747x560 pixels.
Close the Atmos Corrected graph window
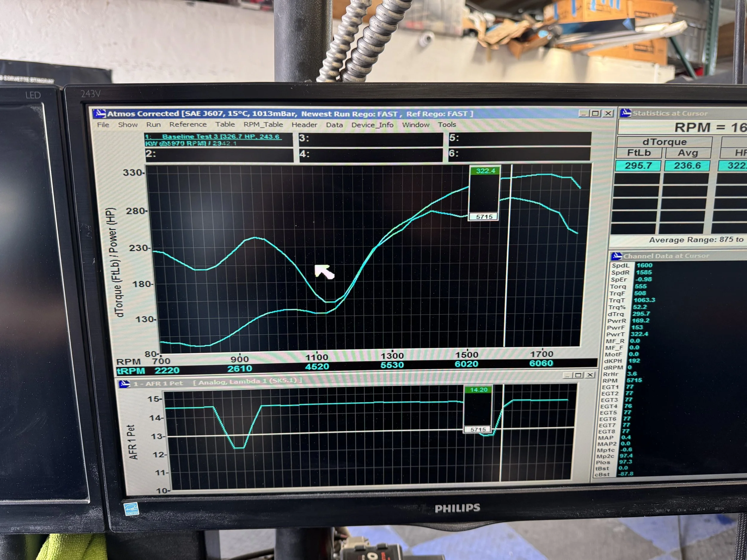[608, 113]
